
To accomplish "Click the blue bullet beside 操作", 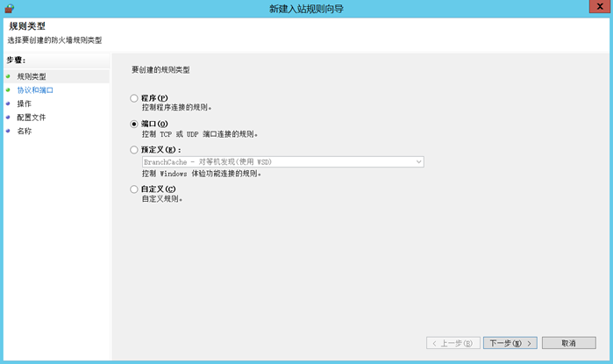I will (x=8, y=103).
